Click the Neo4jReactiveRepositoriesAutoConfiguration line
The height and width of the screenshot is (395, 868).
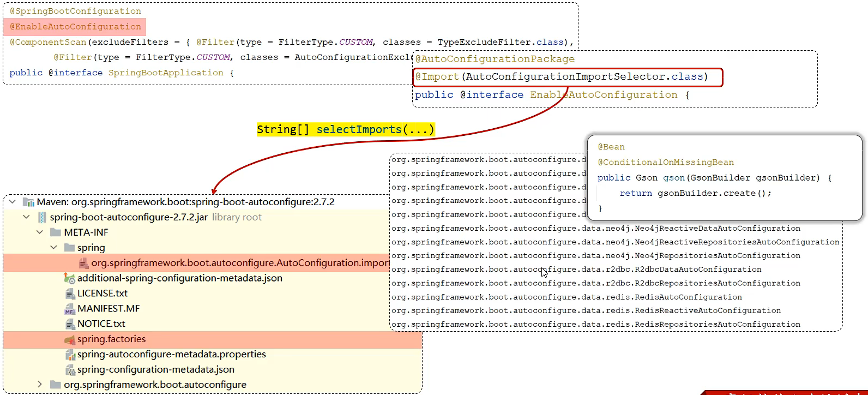(x=616, y=242)
